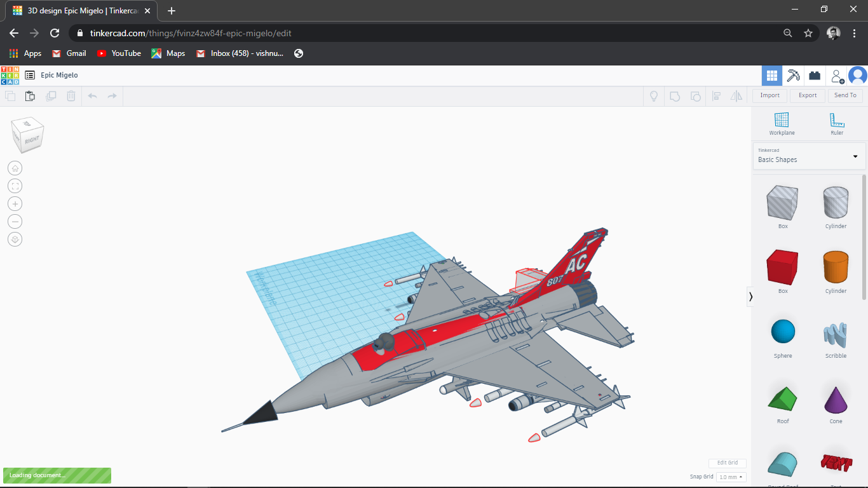Invite a collaborator with the add-person icon
This screenshot has width=868, height=488.
pos(836,75)
